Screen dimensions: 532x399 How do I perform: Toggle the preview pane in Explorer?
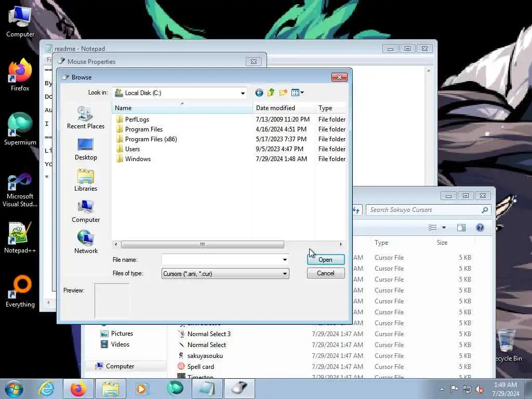461,228
